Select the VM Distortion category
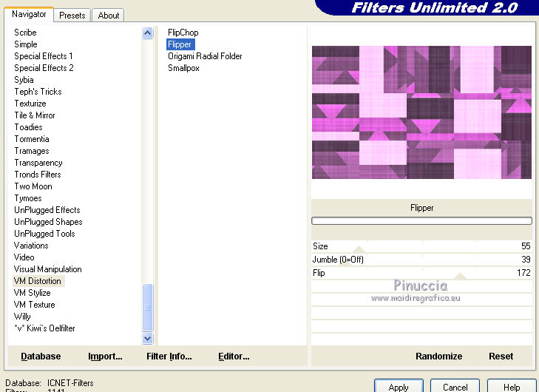This screenshot has height=392, width=539. tap(38, 281)
